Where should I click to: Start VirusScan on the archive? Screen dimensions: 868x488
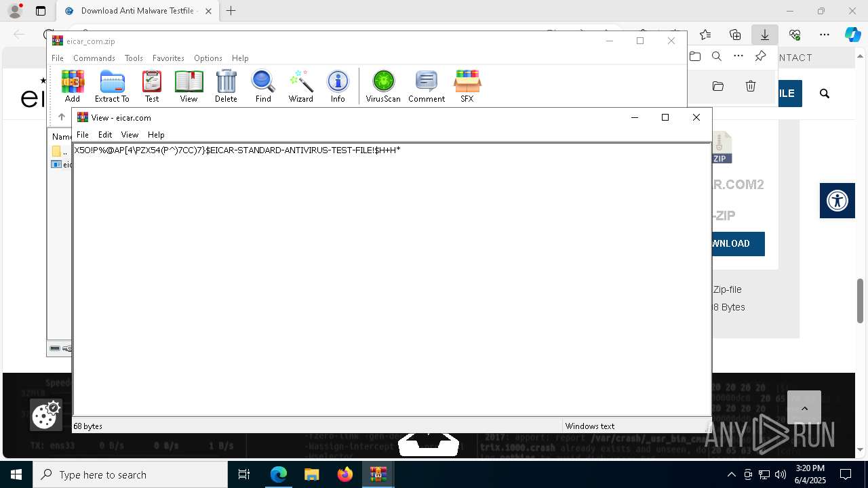pyautogui.click(x=383, y=86)
